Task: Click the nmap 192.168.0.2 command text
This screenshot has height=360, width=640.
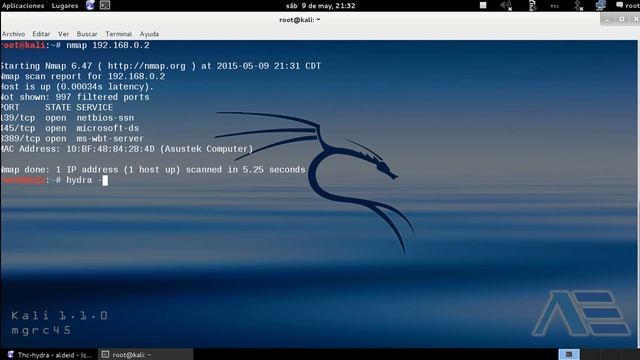Action: tap(108, 45)
